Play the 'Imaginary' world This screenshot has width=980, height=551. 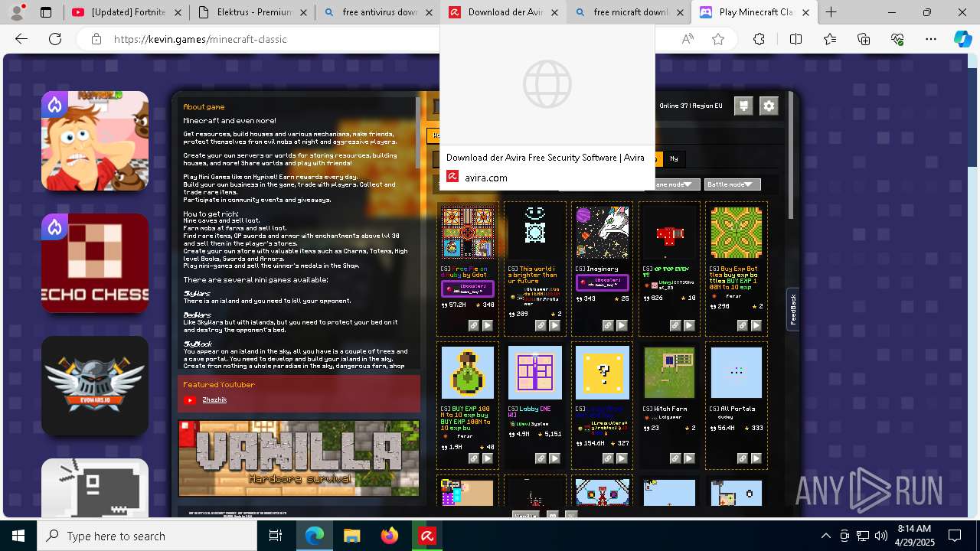tap(622, 325)
